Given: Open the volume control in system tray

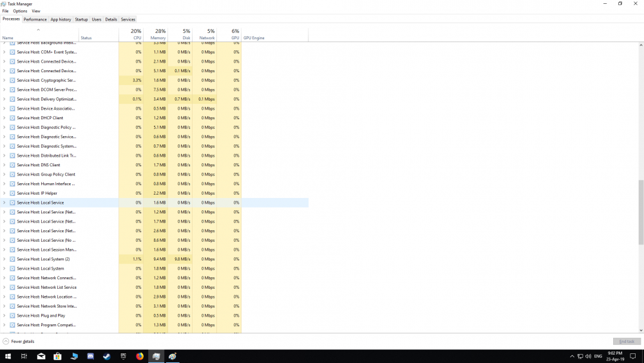Looking at the screenshot, I should (588, 357).
